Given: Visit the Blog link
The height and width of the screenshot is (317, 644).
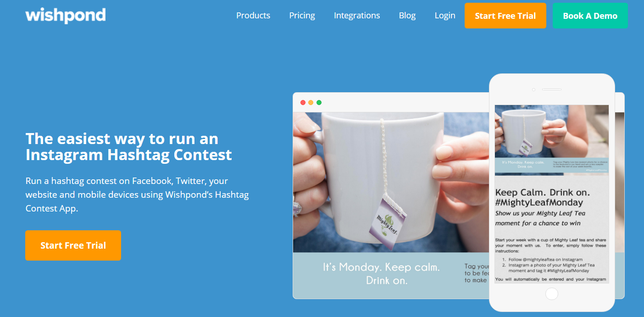Looking at the screenshot, I should click(407, 16).
